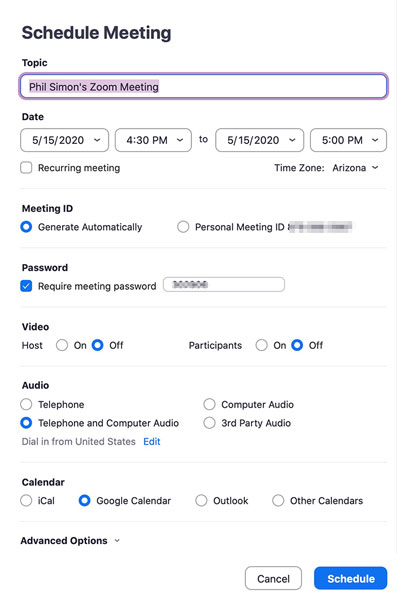Image resolution: width=397 pixels, height=600 pixels.
Task: Open the Arizona time zone dropdown
Action: pyautogui.click(x=355, y=168)
